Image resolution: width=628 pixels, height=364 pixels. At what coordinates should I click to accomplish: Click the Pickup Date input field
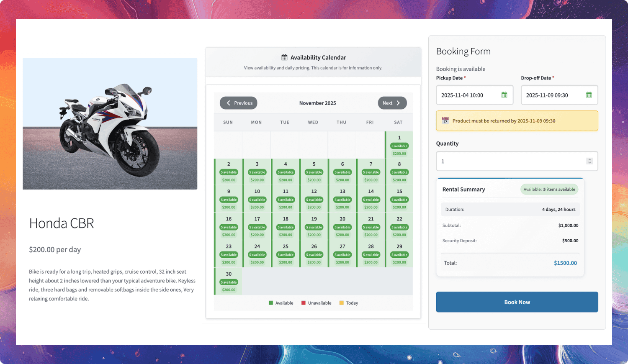469,95
